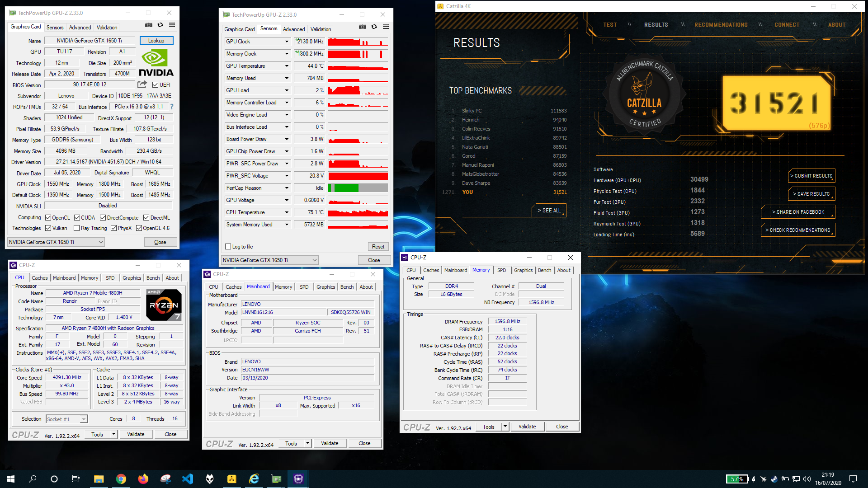Open Visual Studio Code from taskbar
This screenshot has height=488, width=868.
[188, 479]
